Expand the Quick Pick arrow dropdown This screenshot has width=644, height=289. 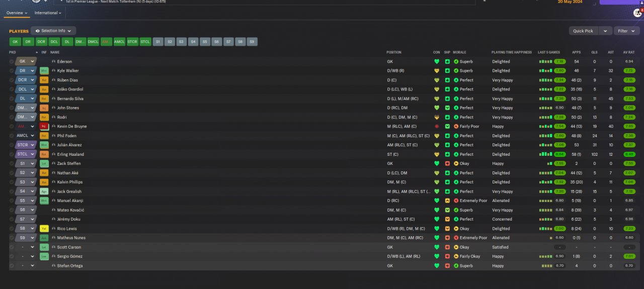point(605,31)
